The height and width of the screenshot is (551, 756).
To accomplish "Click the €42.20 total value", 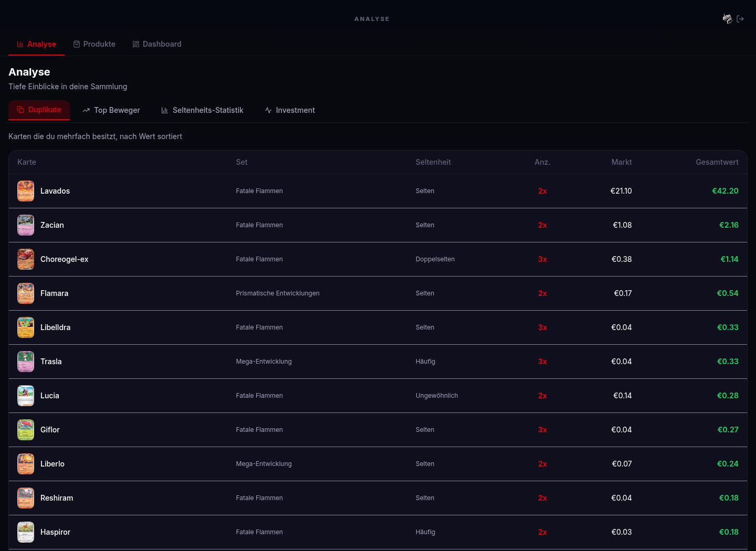I will pos(725,191).
